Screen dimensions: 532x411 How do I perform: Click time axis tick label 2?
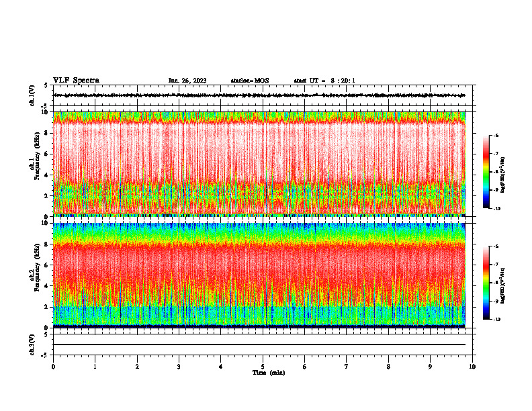[x=137, y=367]
